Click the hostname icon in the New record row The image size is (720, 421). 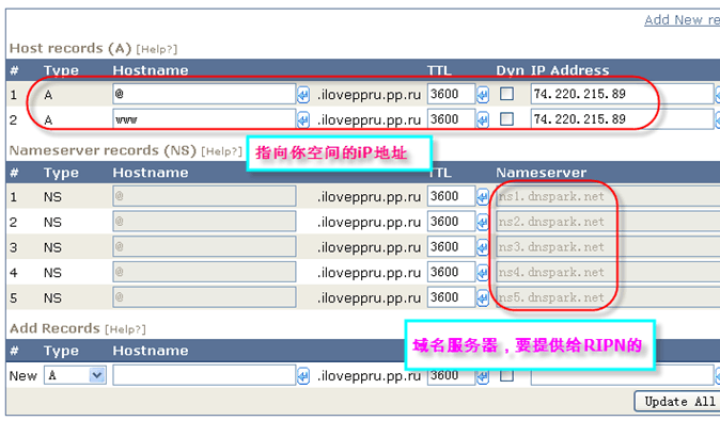pyautogui.click(x=303, y=376)
